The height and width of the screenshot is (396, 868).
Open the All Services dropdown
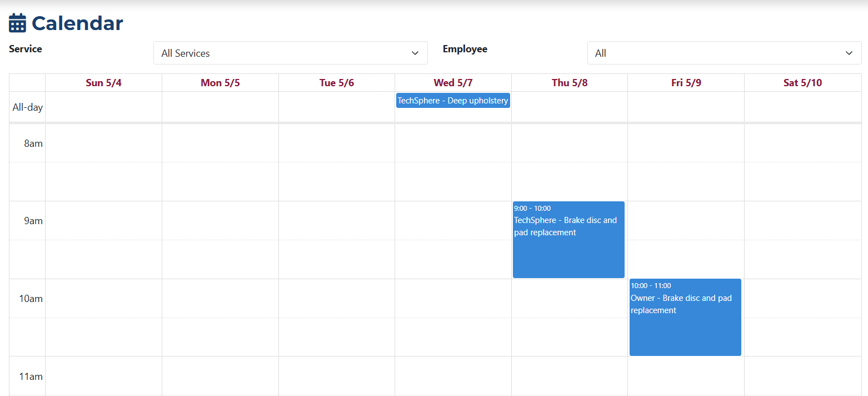(x=290, y=52)
